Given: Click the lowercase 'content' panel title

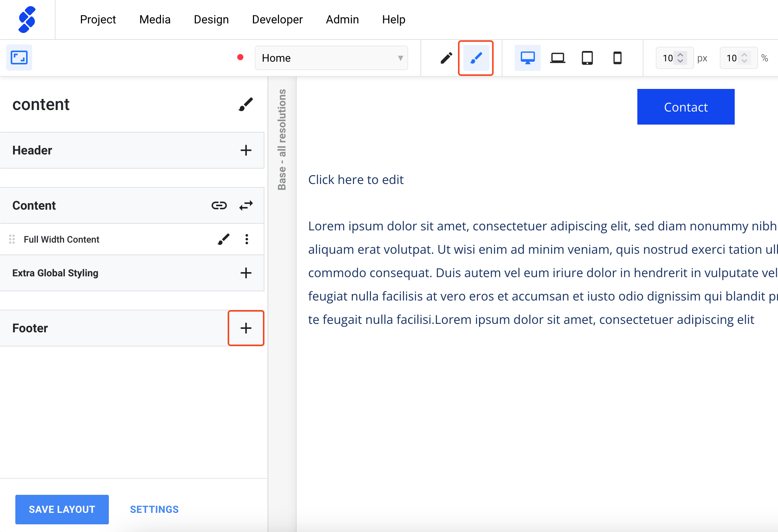Looking at the screenshot, I should click(x=41, y=104).
